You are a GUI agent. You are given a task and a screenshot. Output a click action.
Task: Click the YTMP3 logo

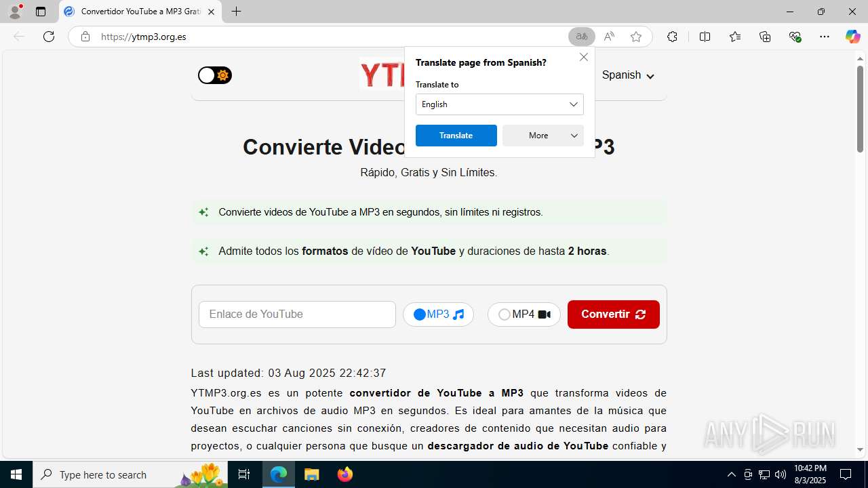coord(382,75)
